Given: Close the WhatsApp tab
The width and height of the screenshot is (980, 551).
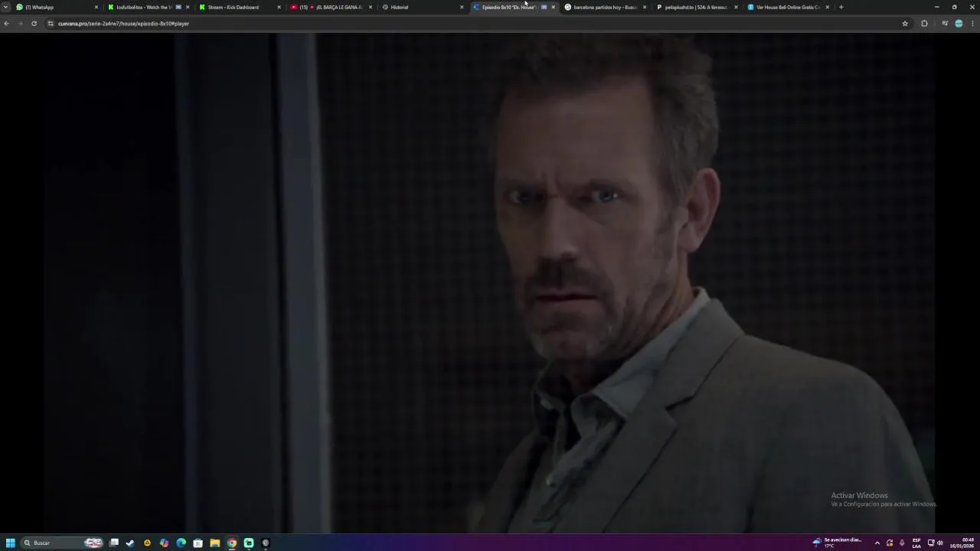Looking at the screenshot, I should pyautogui.click(x=96, y=7).
